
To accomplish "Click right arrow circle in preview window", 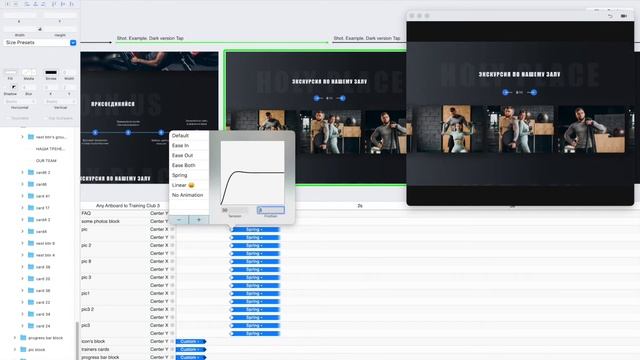I will 533,92.
